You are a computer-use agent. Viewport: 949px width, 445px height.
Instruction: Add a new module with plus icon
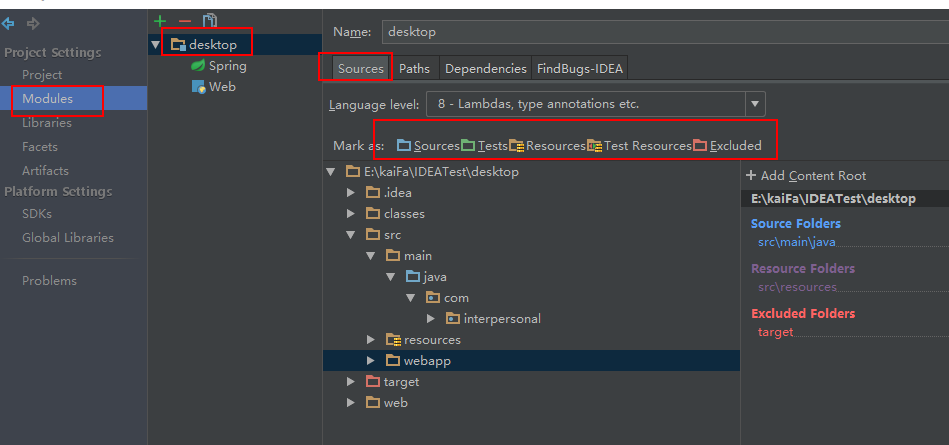pos(160,21)
